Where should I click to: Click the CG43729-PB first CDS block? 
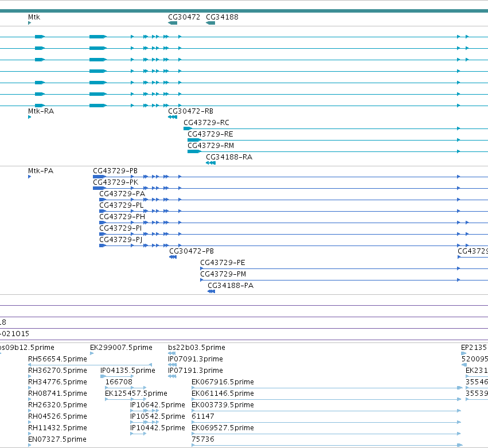[x=99, y=177]
